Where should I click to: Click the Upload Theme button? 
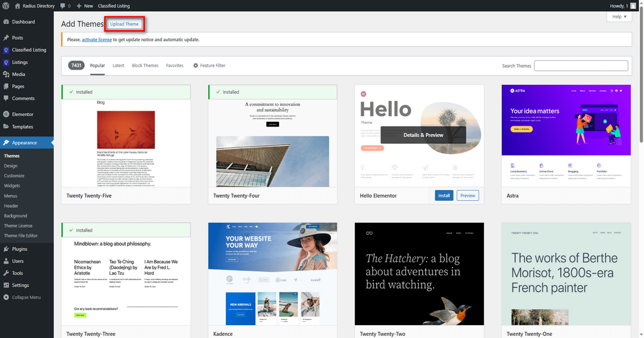point(125,24)
